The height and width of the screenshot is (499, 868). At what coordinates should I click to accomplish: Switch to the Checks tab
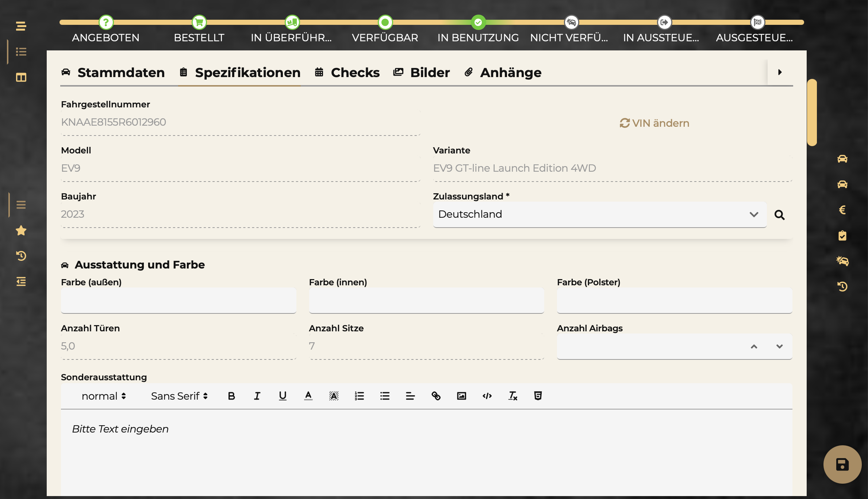pos(347,73)
